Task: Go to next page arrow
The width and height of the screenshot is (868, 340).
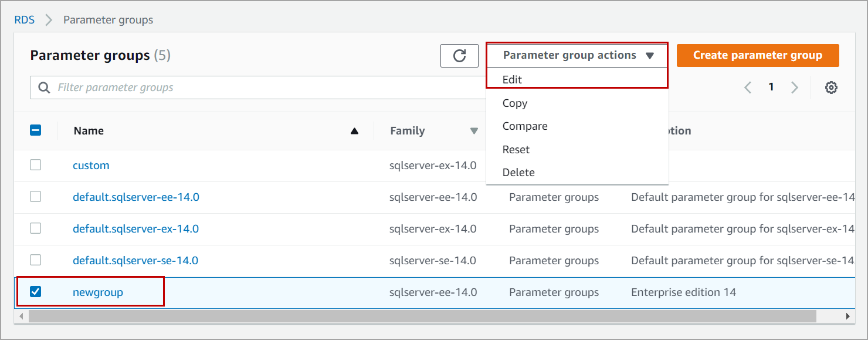Action: click(795, 87)
